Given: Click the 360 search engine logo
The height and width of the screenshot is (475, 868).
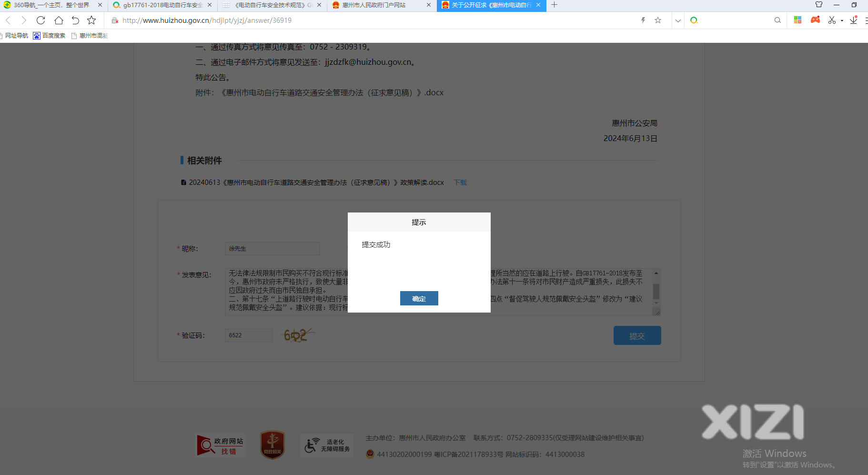Looking at the screenshot, I should tap(694, 20).
